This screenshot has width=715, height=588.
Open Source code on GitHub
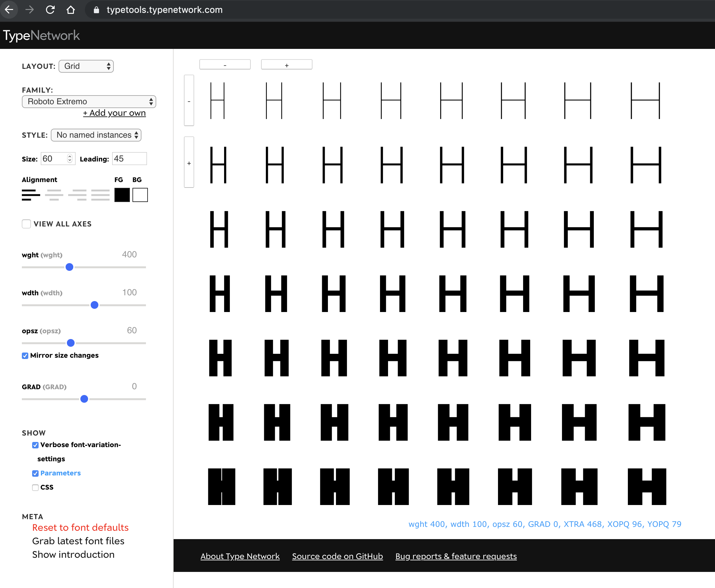(337, 556)
